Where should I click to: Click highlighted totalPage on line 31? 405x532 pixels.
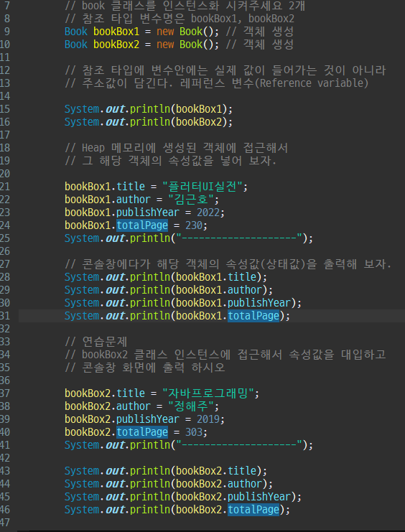point(253,316)
